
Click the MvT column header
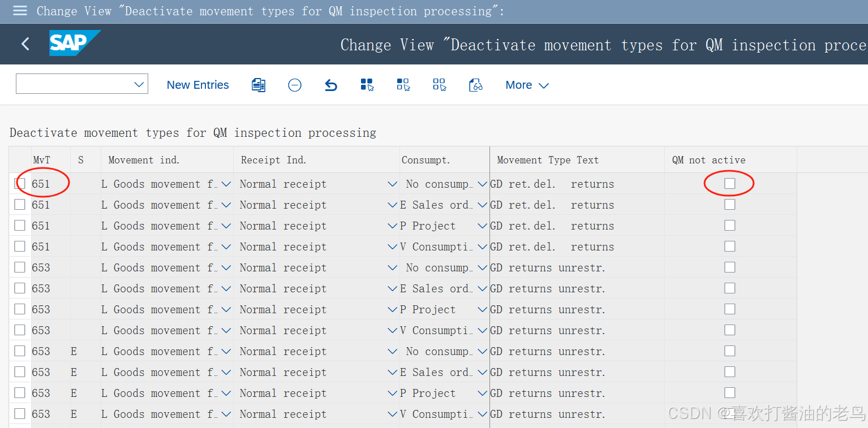(41, 160)
